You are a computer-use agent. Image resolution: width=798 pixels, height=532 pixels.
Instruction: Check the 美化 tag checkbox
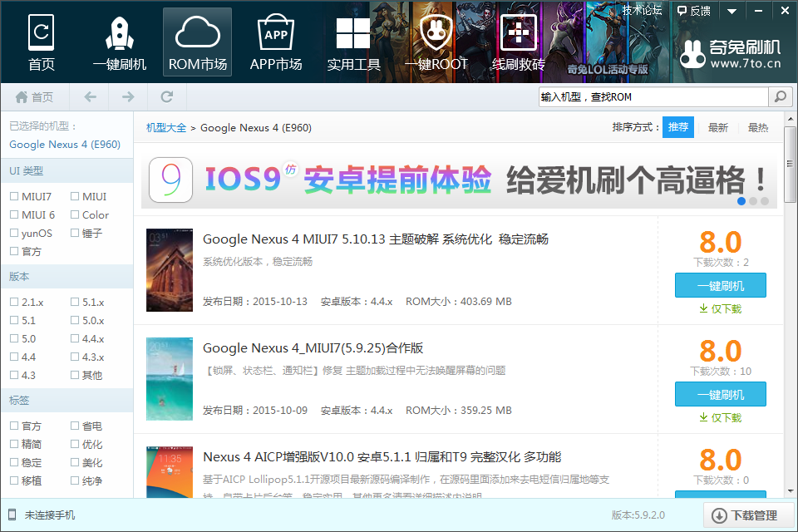[x=75, y=463]
